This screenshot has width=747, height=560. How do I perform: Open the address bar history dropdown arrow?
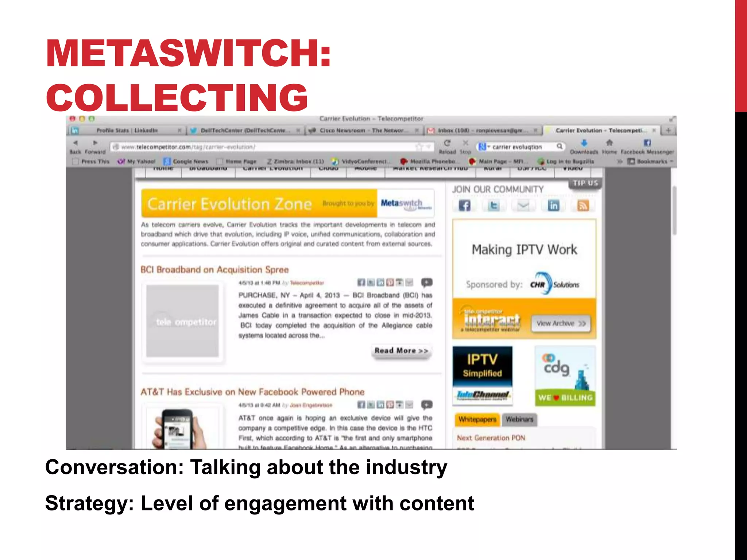pyautogui.click(x=429, y=147)
